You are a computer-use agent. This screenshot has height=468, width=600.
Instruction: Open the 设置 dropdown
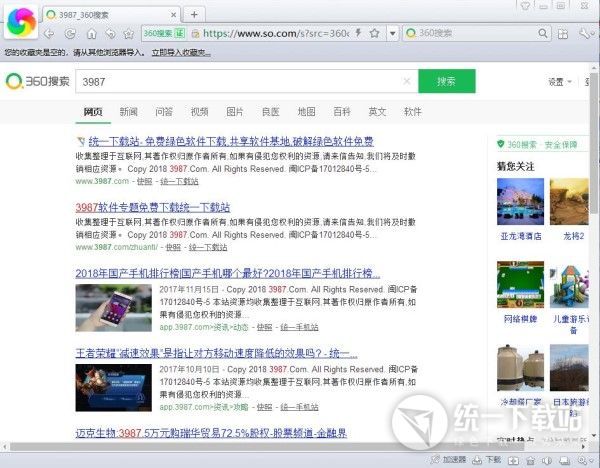tap(559, 82)
